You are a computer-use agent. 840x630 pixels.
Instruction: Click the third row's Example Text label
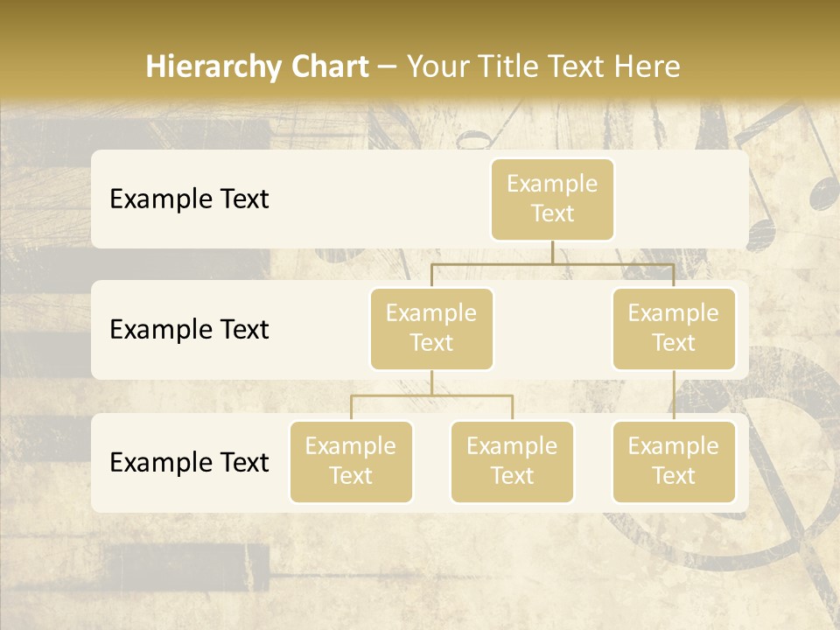click(189, 462)
